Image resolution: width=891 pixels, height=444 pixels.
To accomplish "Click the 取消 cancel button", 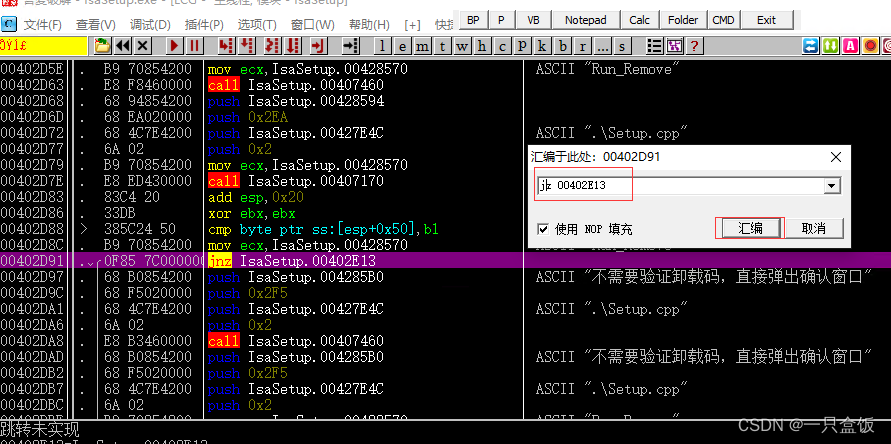I will [x=814, y=229].
